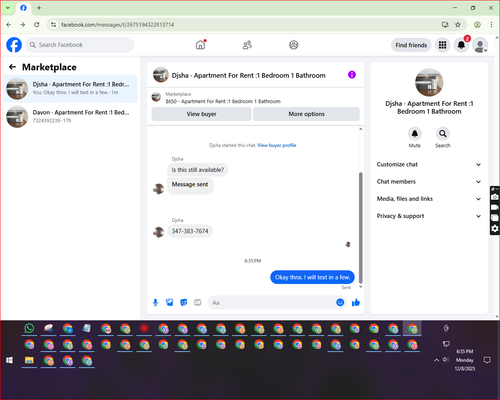Open the settings gear on side toolbar
500x400 pixels.
tap(495, 228)
